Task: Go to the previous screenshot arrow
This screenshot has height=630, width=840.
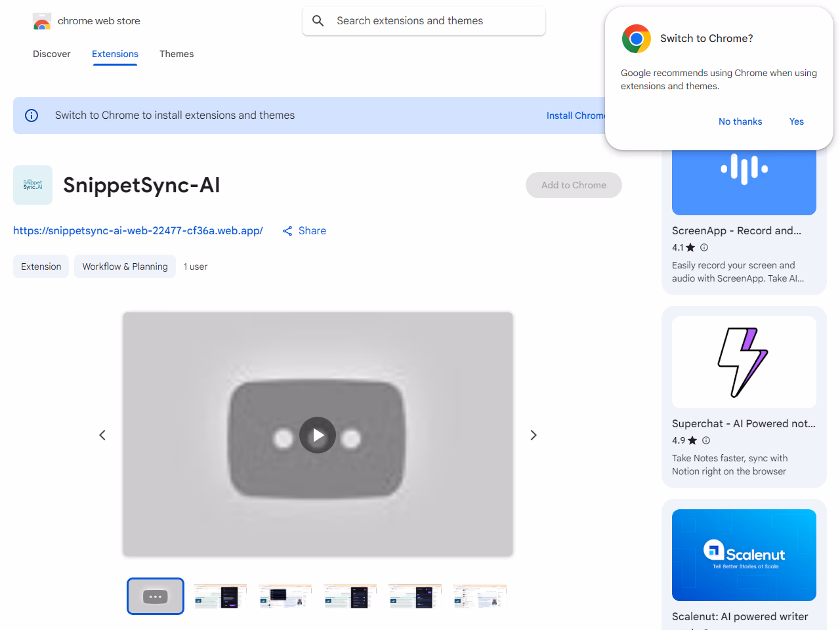Action: point(102,435)
